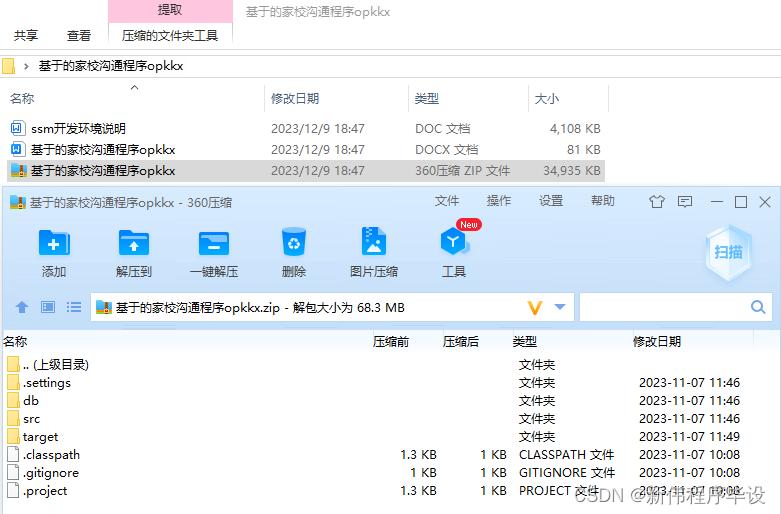The image size is (781, 514).
Task: Click the DOCX file icon for 基于的家校沟通程序opkkx
Action: 17,149
